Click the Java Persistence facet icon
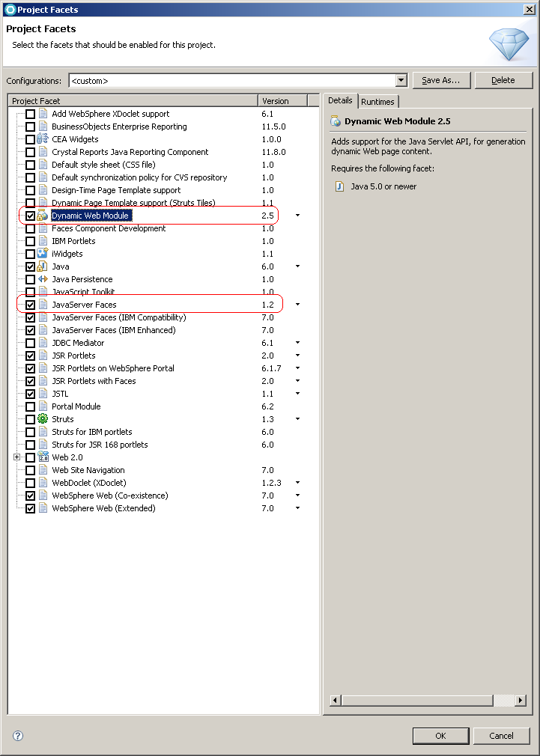 [43, 279]
